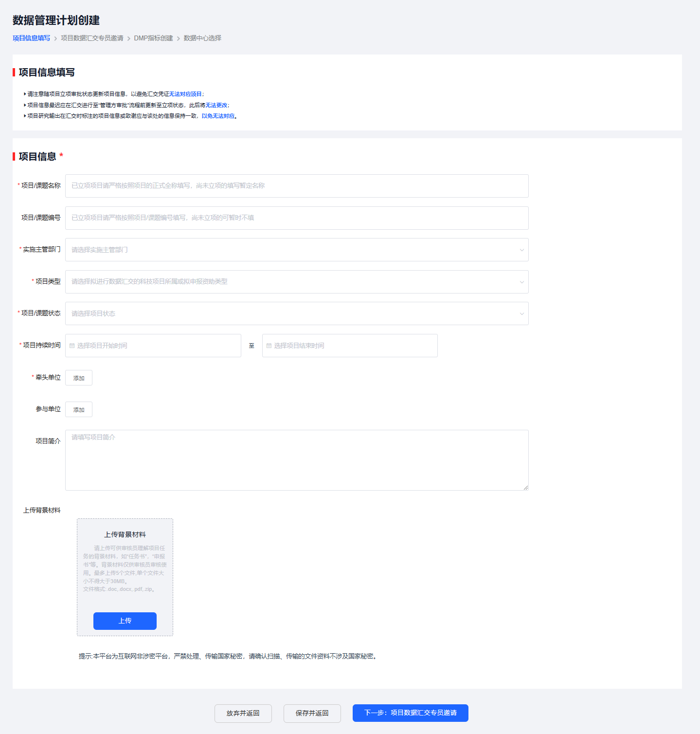Click chevron arrow of 项目类型 dropdown
This screenshot has height=734, width=700.
(x=521, y=282)
